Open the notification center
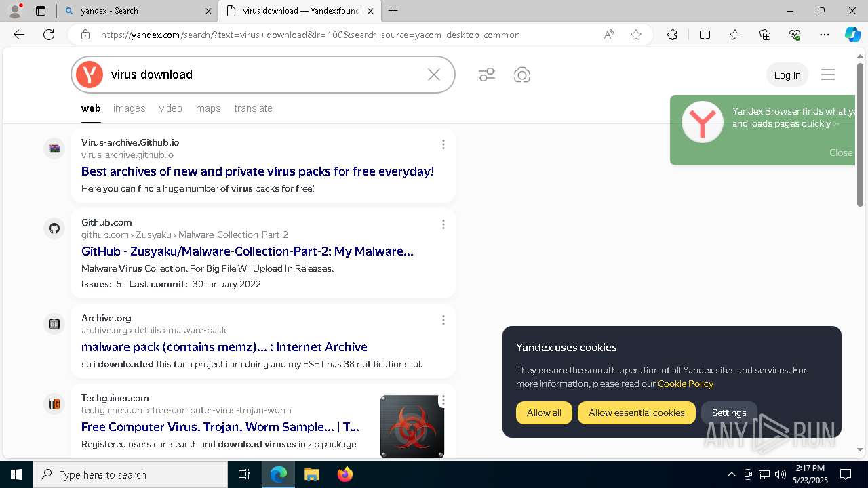This screenshot has height=488, width=868. (846, 474)
